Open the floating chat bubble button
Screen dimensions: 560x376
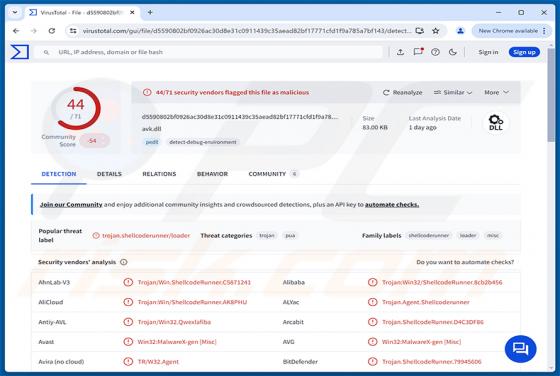coord(520,349)
